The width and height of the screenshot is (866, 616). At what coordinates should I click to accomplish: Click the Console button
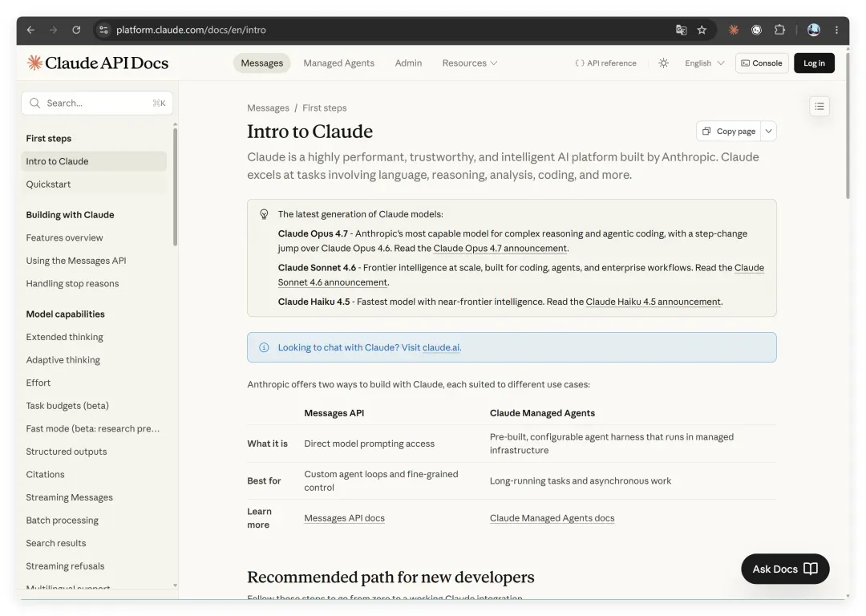click(762, 63)
